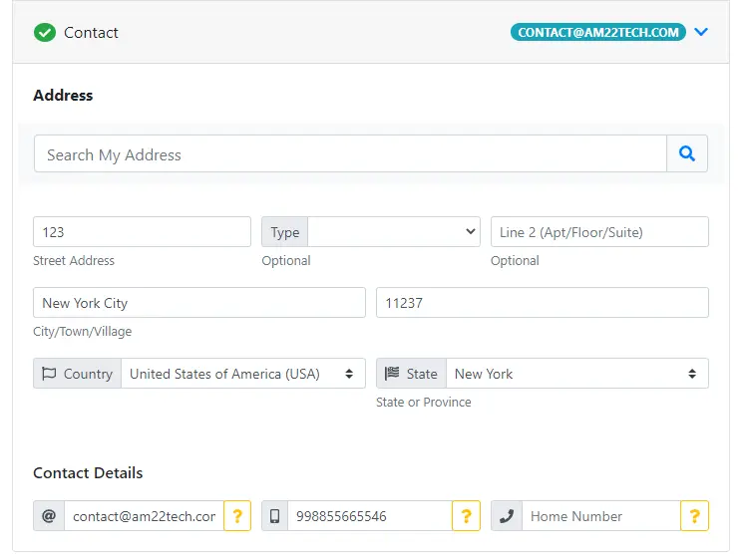Click the Contact section header title
This screenshot has height=560, width=747.
pos(91,32)
